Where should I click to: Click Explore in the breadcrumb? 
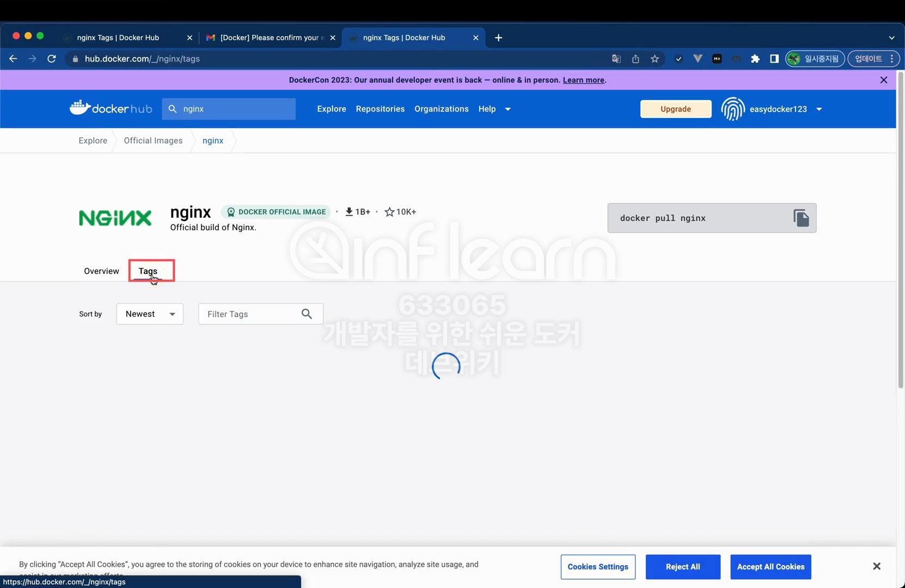(93, 140)
